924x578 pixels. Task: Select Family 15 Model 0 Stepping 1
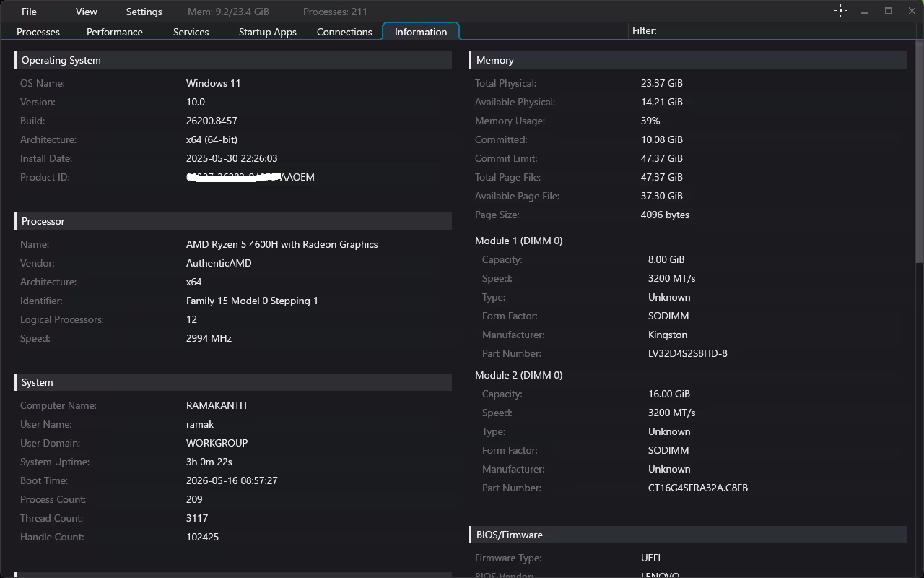(x=252, y=301)
